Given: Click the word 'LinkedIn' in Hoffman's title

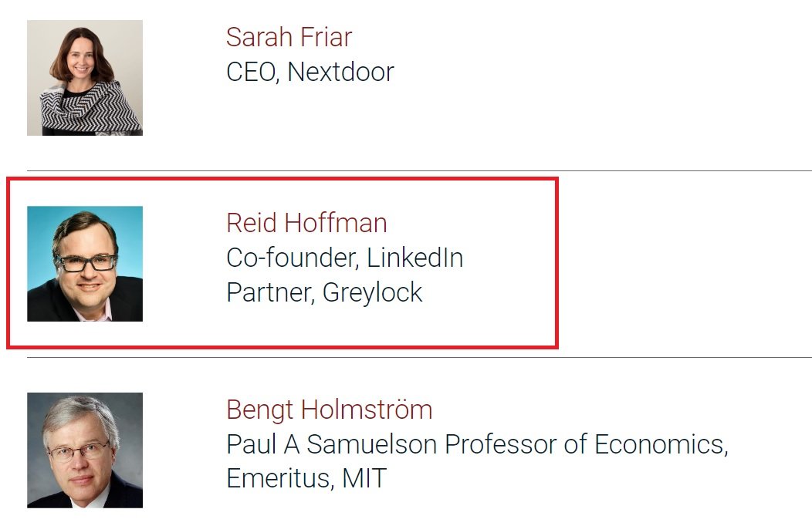Looking at the screenshot, I should 414,258.
